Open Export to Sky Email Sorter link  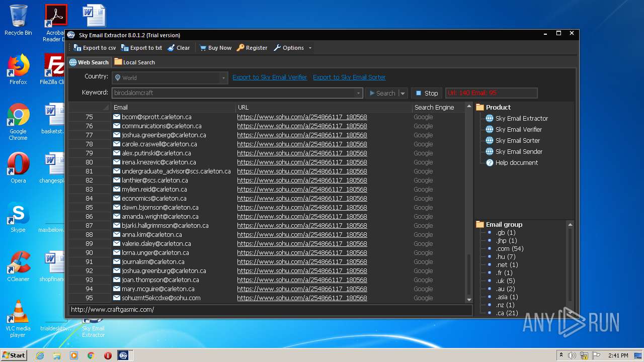[x=349, y=77]
